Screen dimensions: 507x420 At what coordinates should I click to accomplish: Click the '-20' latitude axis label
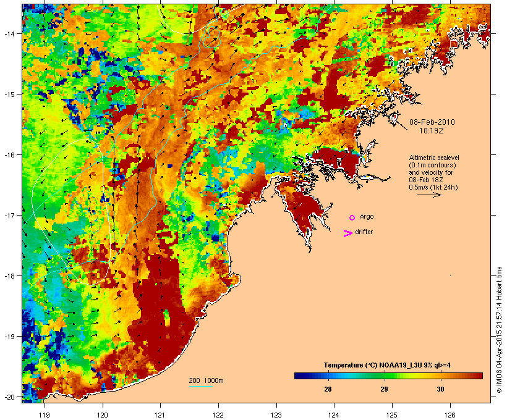(x=9, y=397)
